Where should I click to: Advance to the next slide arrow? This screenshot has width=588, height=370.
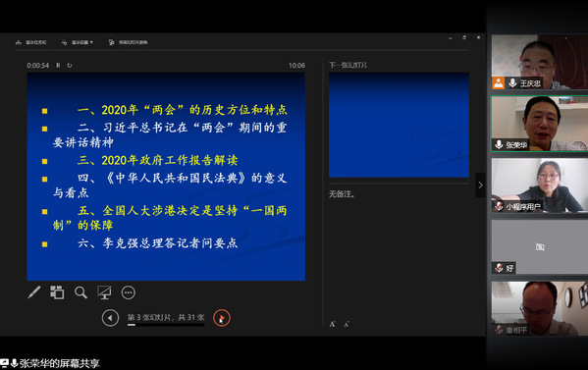[x=222, y=318]
